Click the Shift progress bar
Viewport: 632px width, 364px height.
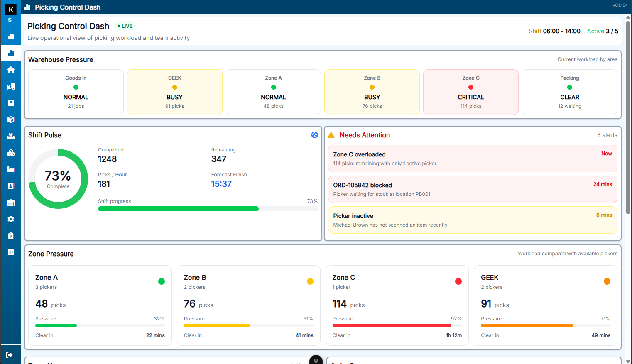pos(208,209)
